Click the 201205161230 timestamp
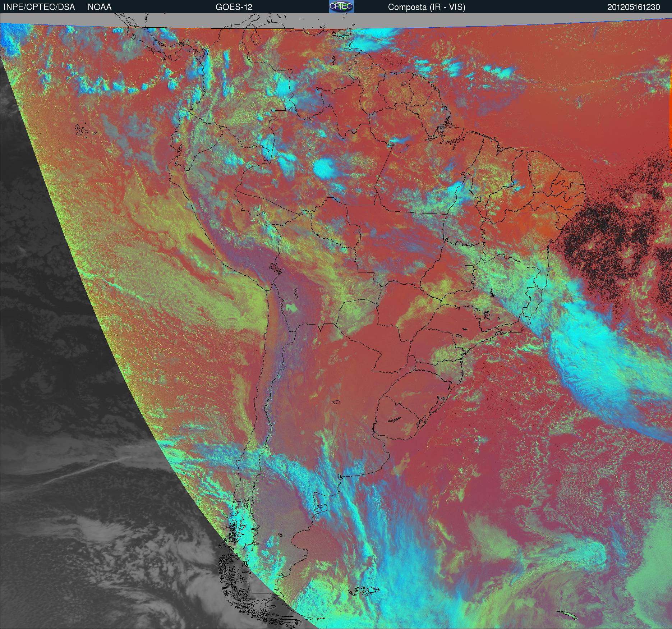 634,7
